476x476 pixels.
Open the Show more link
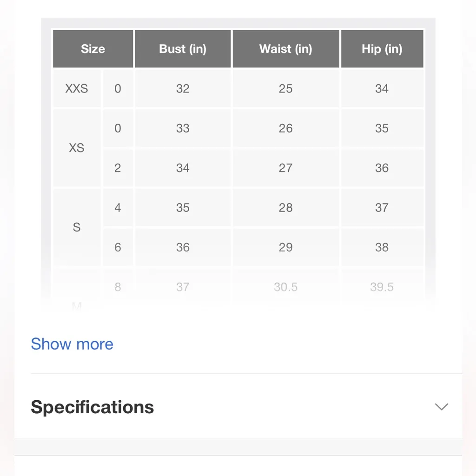72,344
